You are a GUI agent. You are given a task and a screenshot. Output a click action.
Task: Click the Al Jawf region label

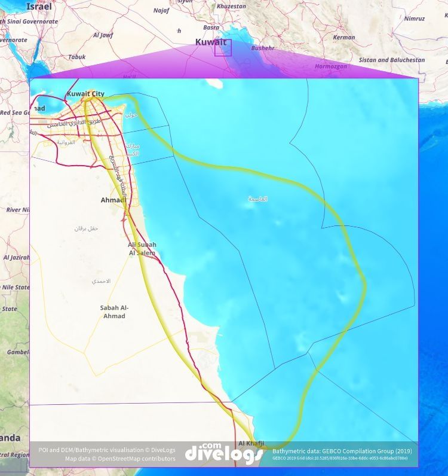(x=103, y=35)
